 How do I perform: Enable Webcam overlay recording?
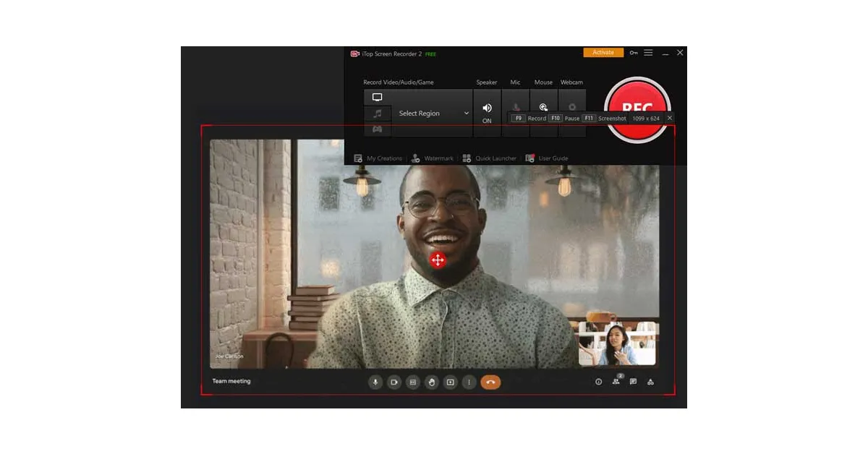tap(571, 106)
